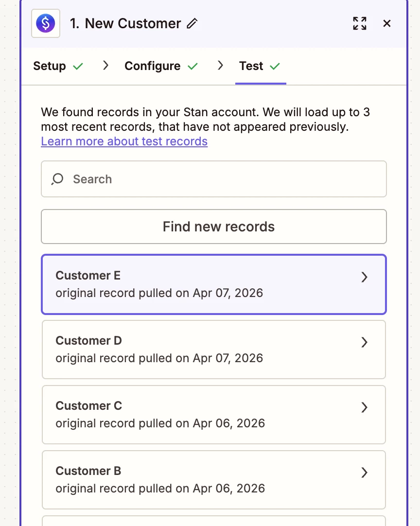Click the chevron between Setup and Configure
The width and height of the screenshot is (420, 526).
(105, 66)
